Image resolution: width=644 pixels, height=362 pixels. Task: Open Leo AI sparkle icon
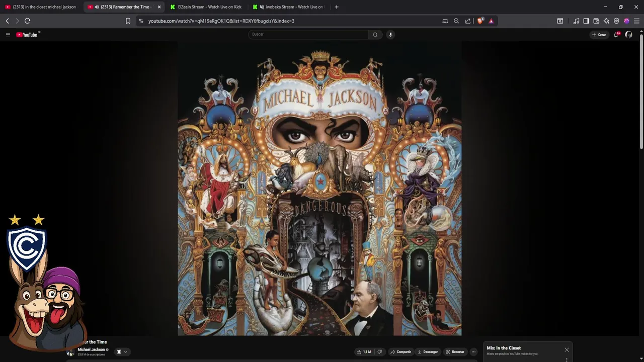[x=606, y=21]
